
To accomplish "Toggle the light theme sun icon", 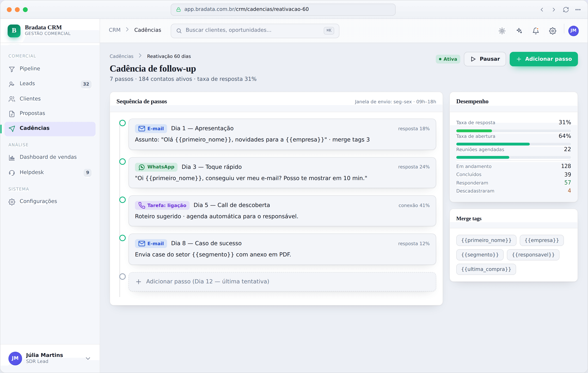I will (x=502, y=31).
